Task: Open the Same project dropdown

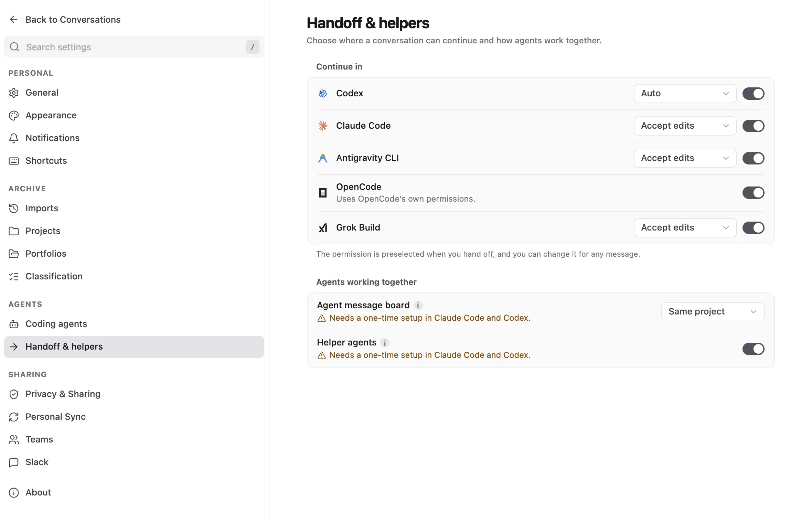Action: coord(713,312)
